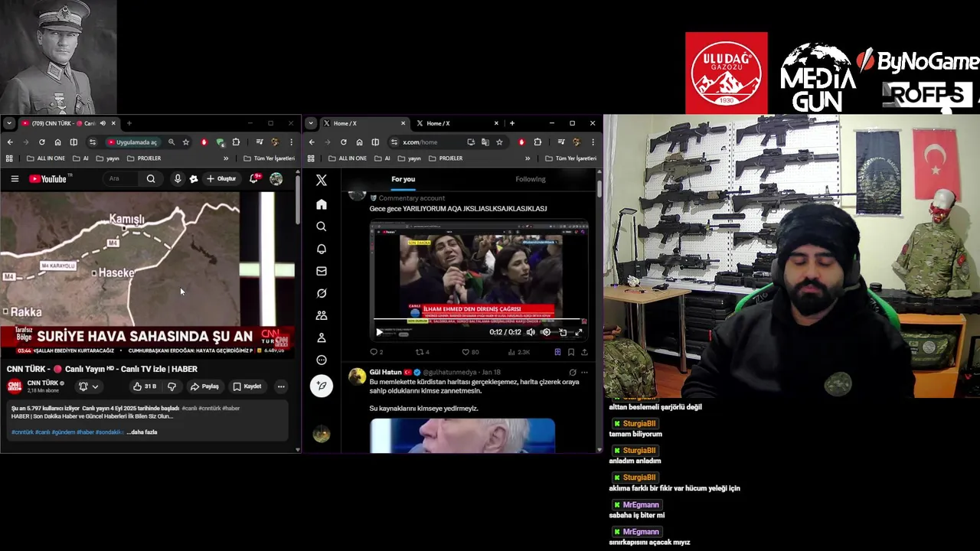Save video using 'Kaydet' button
This screenshot has height=551, width=980.
(247, 386)
